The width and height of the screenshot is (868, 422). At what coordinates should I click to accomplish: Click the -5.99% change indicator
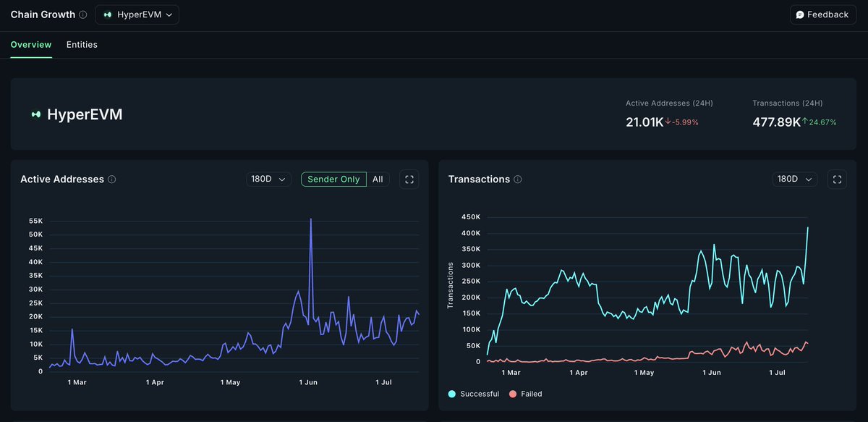[682, 122]
